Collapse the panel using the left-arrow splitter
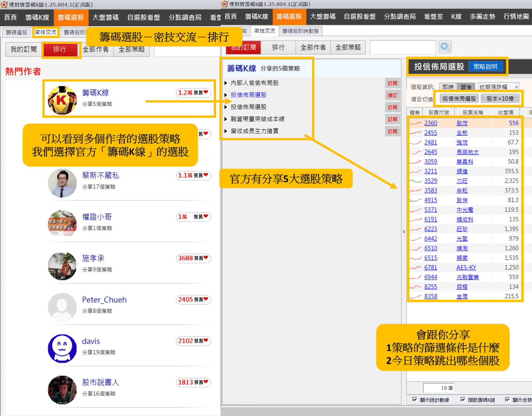The width and height of the screenshot is (532, 416). [x=404, y=232]
